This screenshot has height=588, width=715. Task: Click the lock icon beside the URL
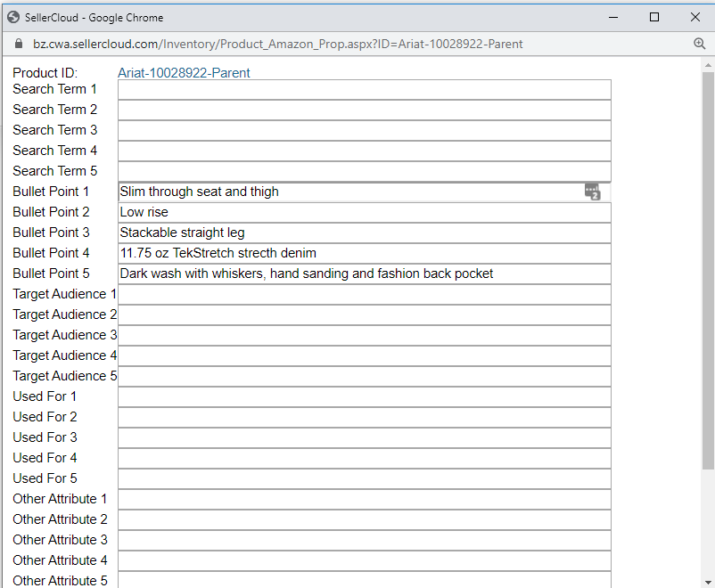[x=19, y=44]
